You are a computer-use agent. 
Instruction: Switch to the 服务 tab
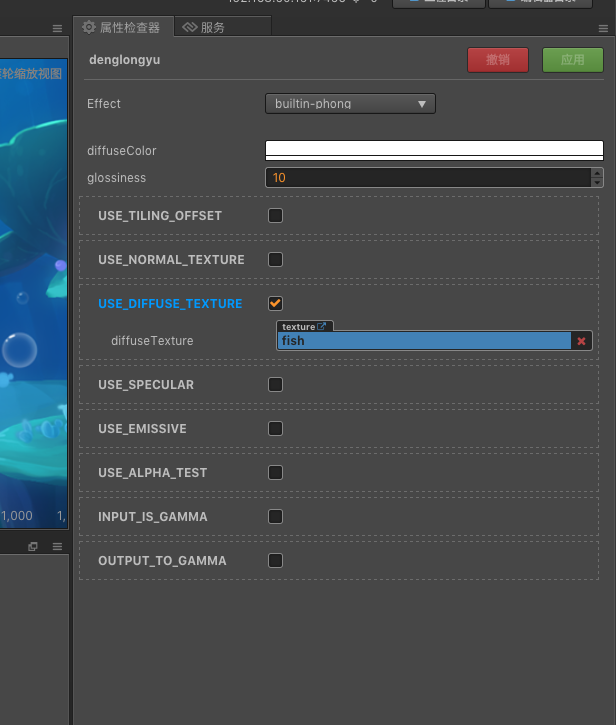(x=222, y=27)
